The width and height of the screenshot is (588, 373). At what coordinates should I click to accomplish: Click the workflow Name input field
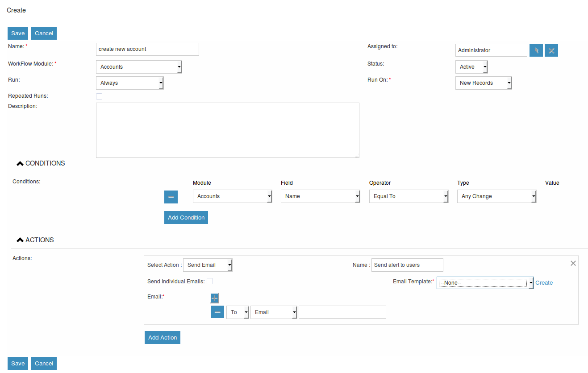(147, 49)
